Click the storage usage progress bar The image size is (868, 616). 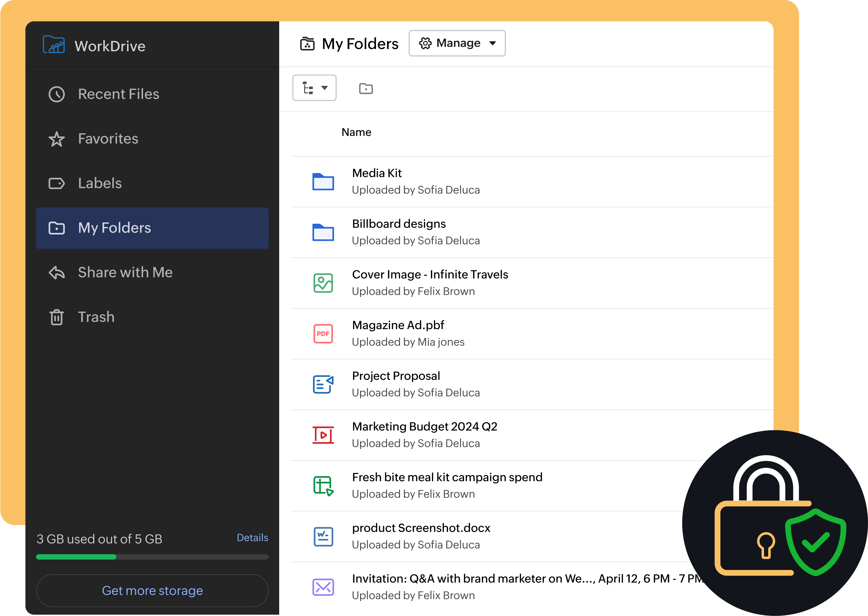pyautogui.click(x=152, y=557)
